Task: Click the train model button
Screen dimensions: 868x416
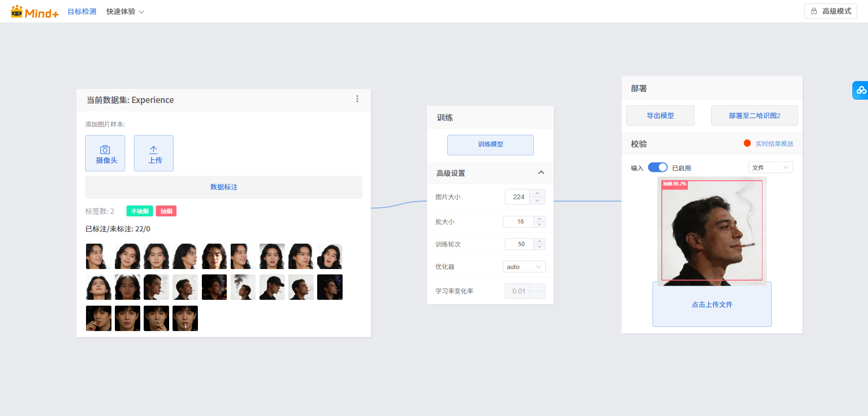Action: 490,145
